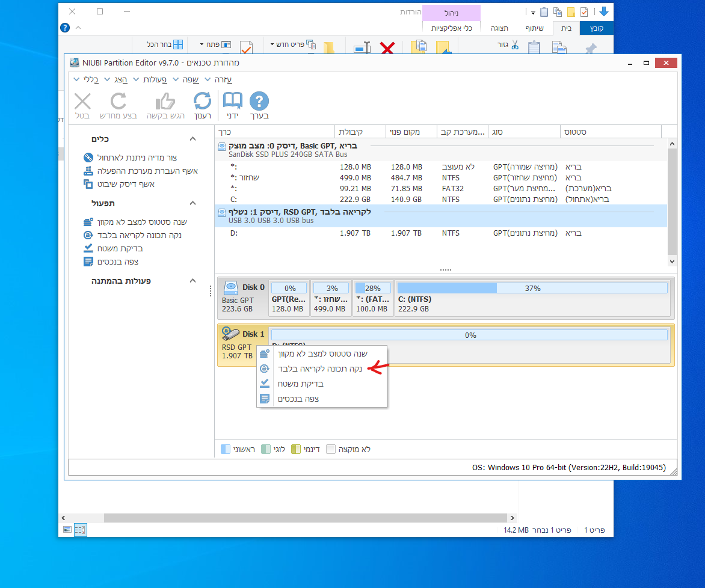
Task: Click sidebar צפה בנכסים view properties
Action: [111, 262]
